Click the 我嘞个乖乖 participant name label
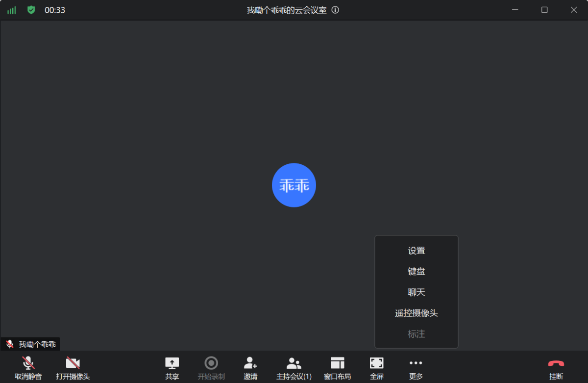Image resolution: width=588 pixels, height=383 pixels. (37, 344)
